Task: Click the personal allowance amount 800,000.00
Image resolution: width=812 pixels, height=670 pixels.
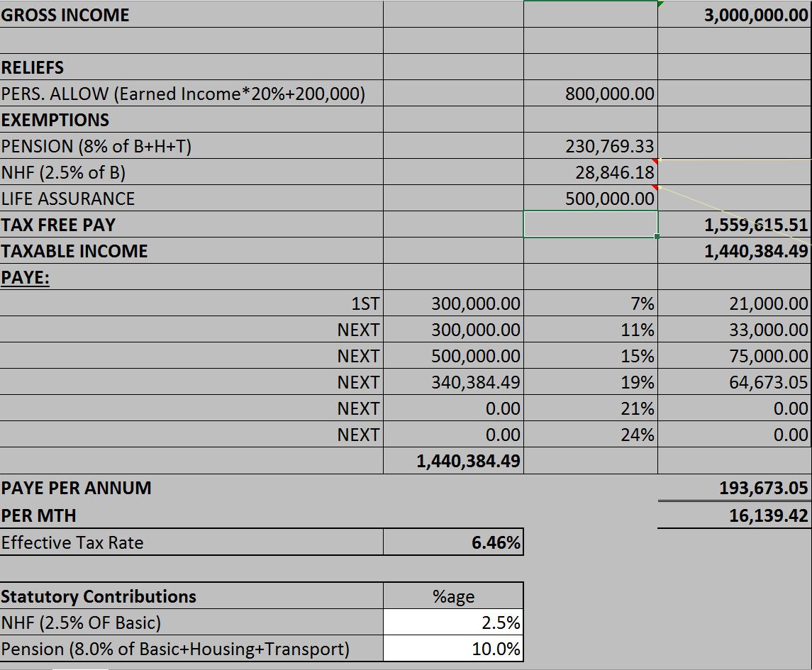Action: (610, 94)
